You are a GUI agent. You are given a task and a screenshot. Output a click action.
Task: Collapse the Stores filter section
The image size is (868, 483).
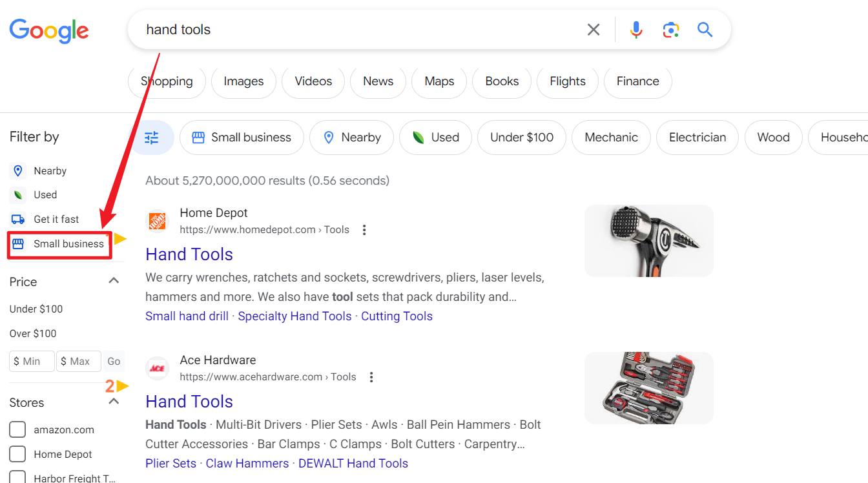[114, 402]
